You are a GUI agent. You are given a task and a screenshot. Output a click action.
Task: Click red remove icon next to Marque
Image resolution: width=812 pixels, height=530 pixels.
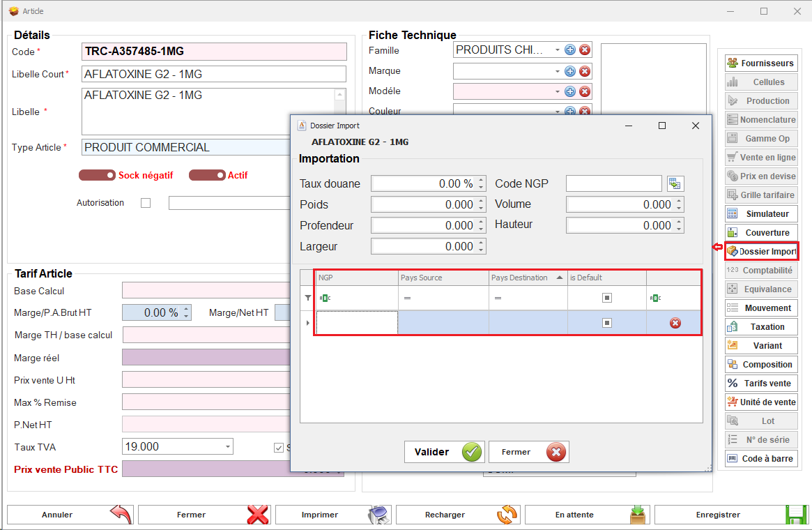click(585, 71)
